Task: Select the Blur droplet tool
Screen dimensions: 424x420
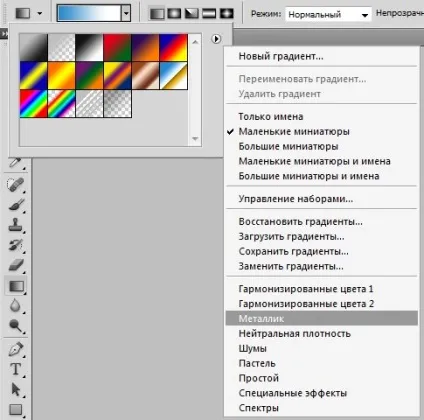Action: click(15, 306)
